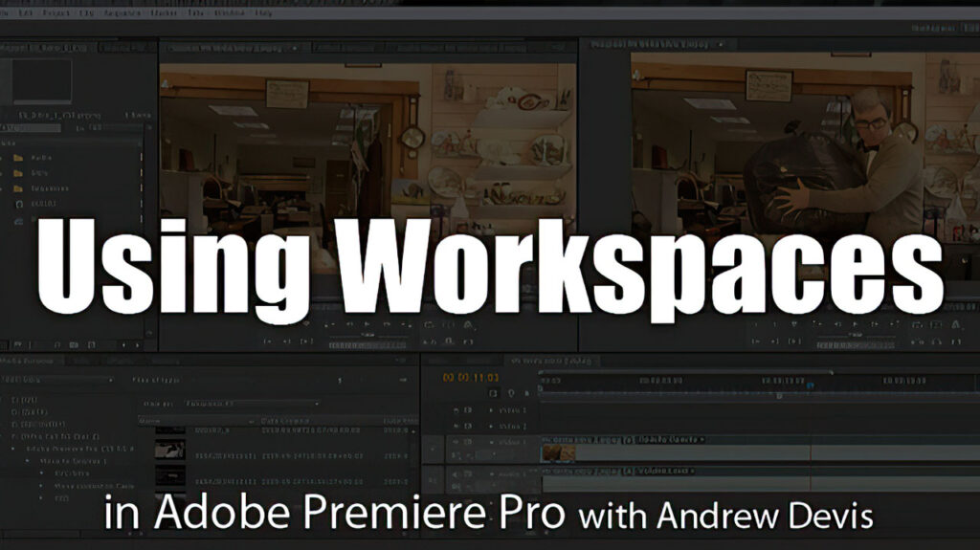Viewport: 980px width, 550px height.
Task: Collapse the Adobe Premiere Pro folder tree node
Action: [13, 449]
